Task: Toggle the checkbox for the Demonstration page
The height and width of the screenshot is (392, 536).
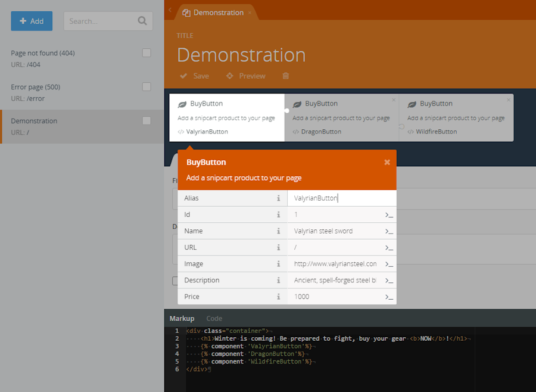Action: [147, 120]
